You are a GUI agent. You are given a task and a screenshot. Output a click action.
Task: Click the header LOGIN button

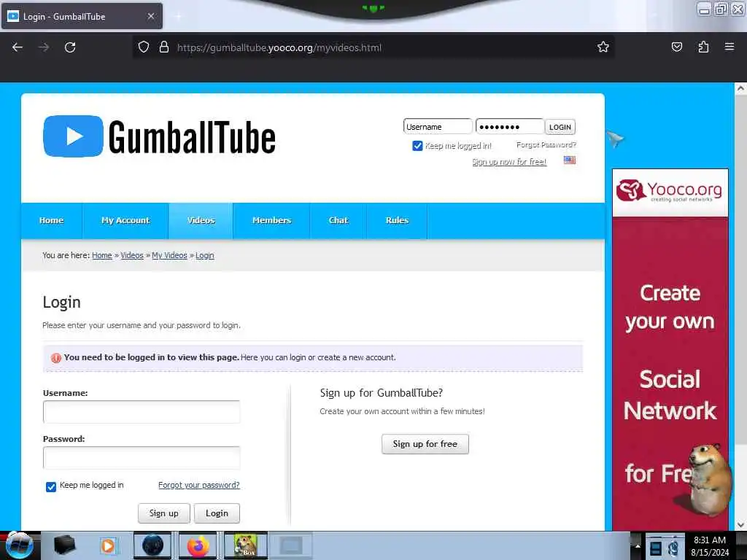560,127
